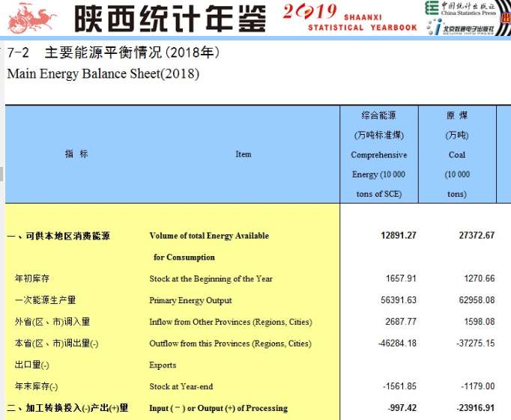The width and height of the screenshot is (511, 420).
Task: Select Stock at Year-end text
Action: click(x=181, y=386)
